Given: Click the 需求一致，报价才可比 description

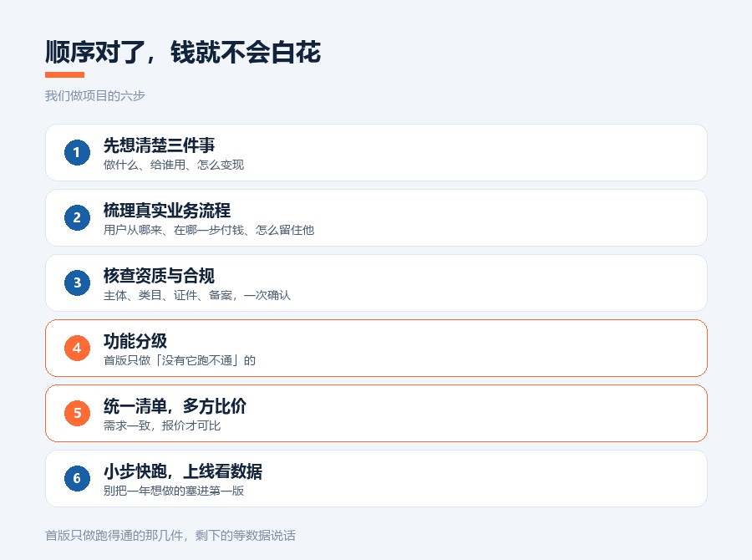Looking at the screenshot, I should 162,425.
